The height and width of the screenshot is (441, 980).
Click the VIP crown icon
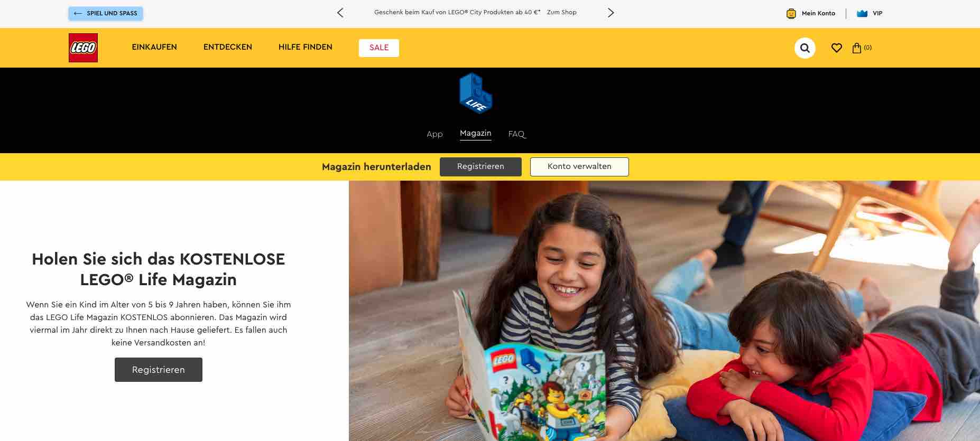[862, 14]
